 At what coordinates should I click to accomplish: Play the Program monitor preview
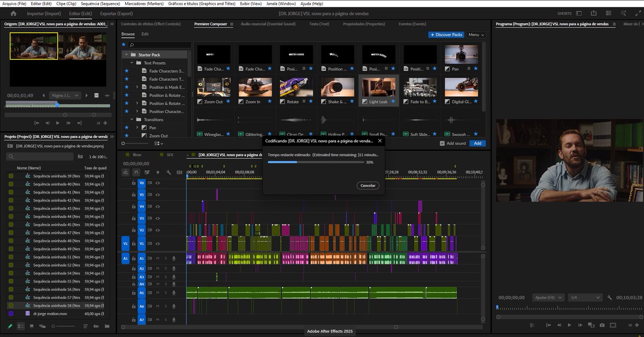click(569, 325)
